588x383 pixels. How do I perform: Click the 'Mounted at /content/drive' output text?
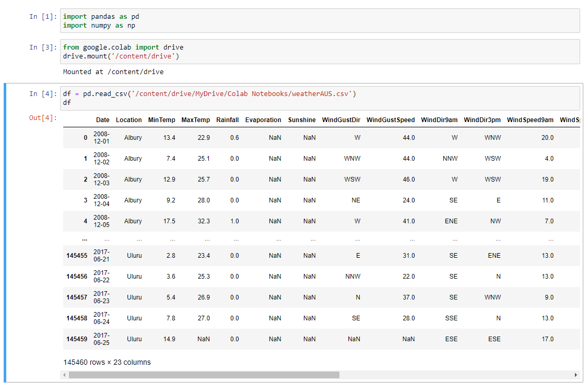point(113,71)
